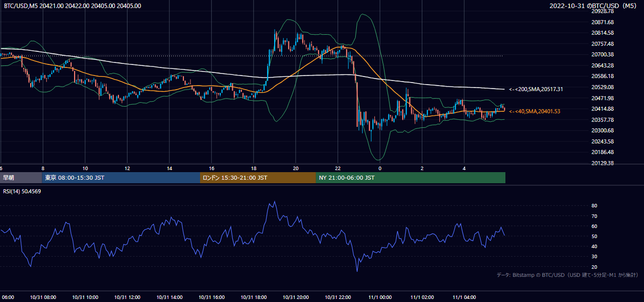
Task: Click RSI scale level 60
Action: 594,226
